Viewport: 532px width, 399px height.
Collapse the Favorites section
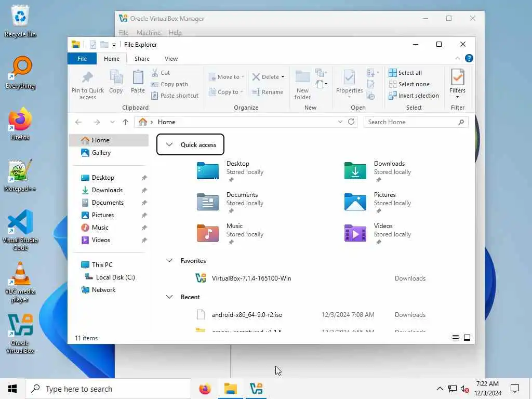pyautogui.click(x=169, y=261)
